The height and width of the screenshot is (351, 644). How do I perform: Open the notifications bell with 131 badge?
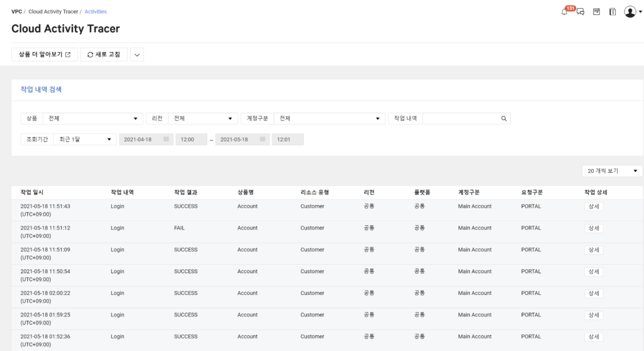(565, 12)
